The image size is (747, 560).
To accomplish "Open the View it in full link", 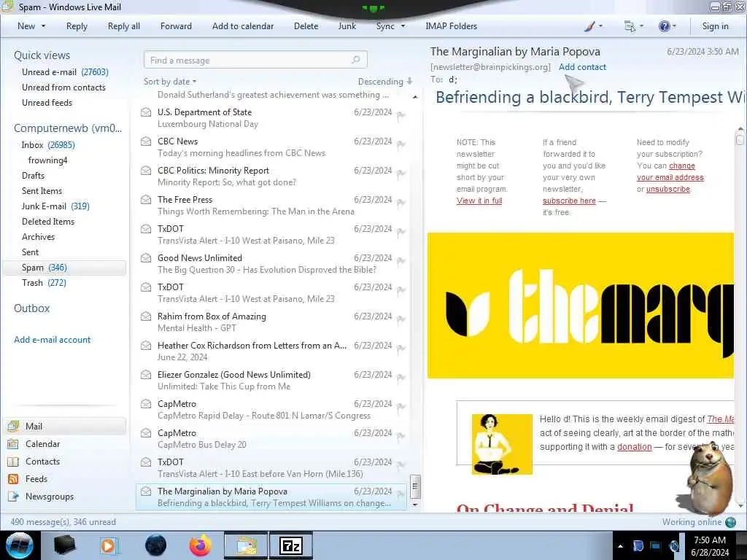I will coord(479,201).
